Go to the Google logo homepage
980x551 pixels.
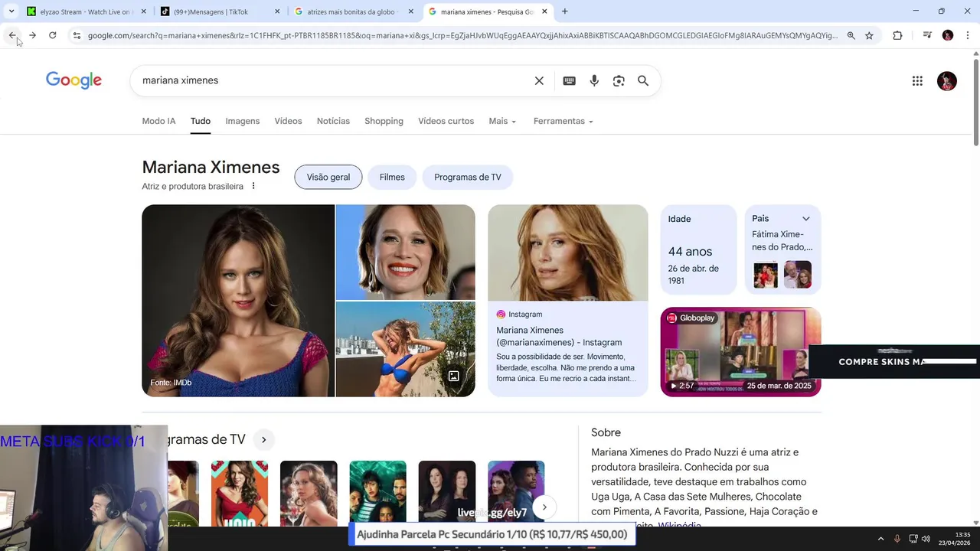(x=73, y=80)
